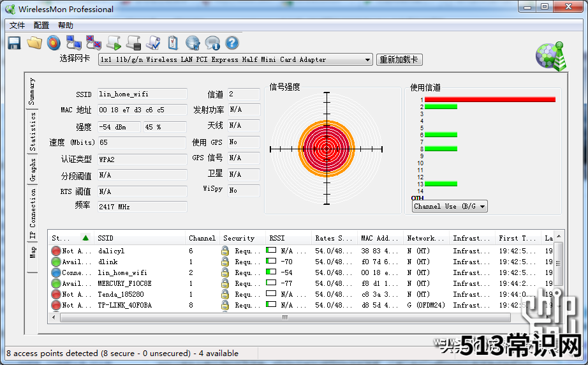Click the vertical scrollbar up arrow of list

(x=559, y=237)
